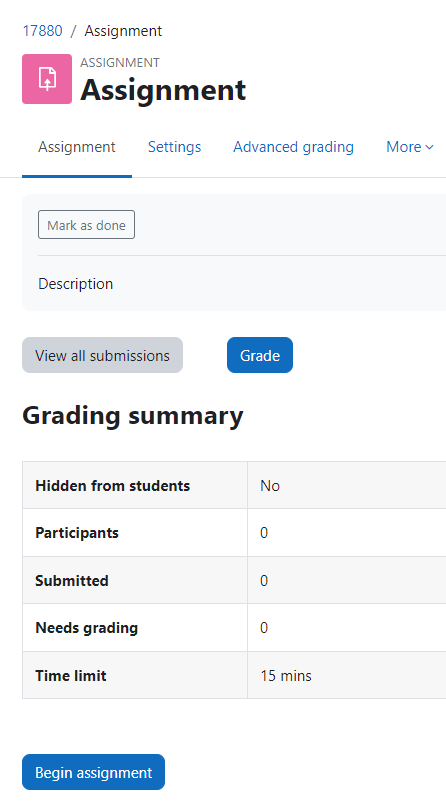The height and width of the screenshot is (807, 446).
Task: Click the Participants row label
Action: coord(77,533)
